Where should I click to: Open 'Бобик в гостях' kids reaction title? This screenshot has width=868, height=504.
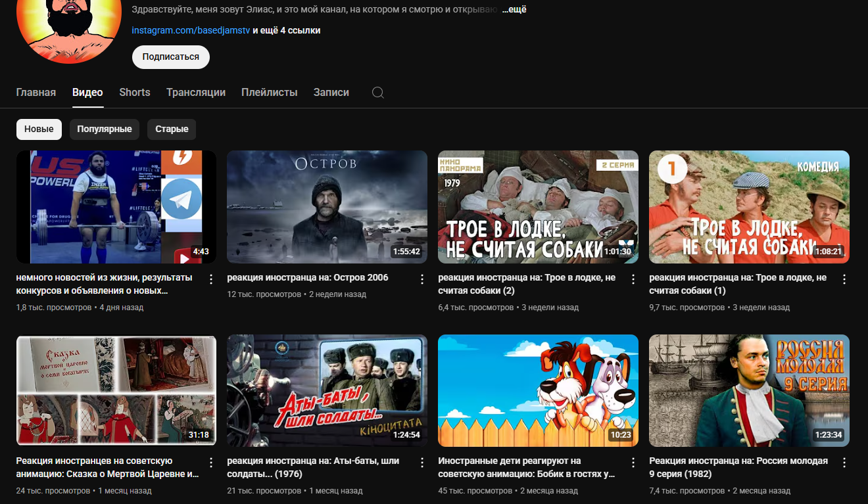click(527, 467)
